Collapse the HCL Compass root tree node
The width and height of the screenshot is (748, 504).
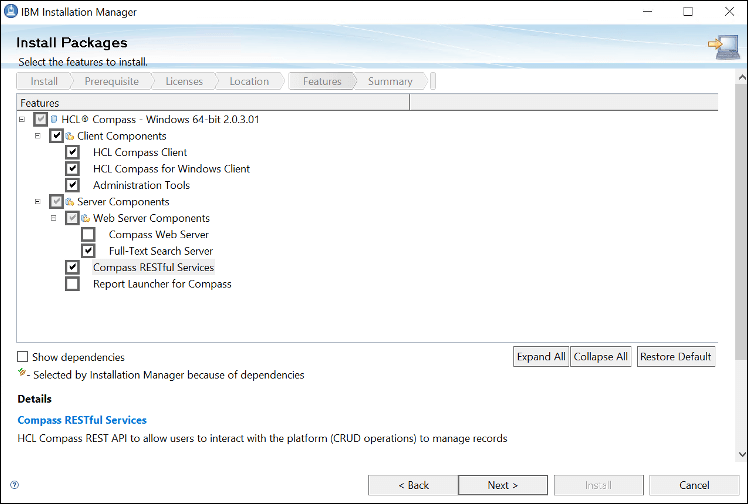click(x=22, y=119)
